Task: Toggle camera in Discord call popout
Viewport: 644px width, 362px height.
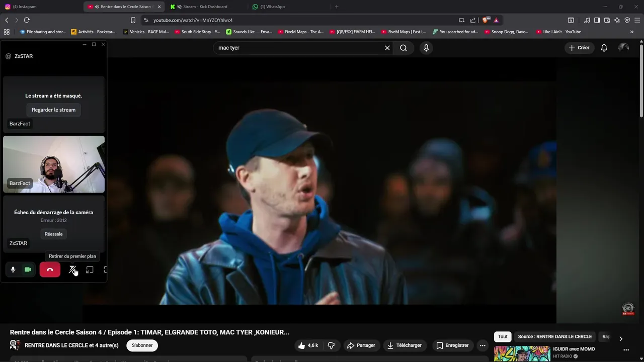Action: coord(28,270)
